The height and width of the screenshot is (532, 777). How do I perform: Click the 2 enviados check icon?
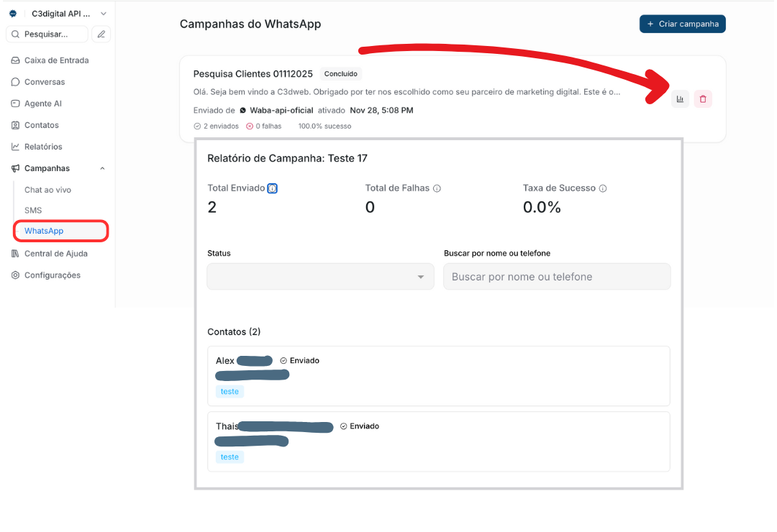coord(197,127)
